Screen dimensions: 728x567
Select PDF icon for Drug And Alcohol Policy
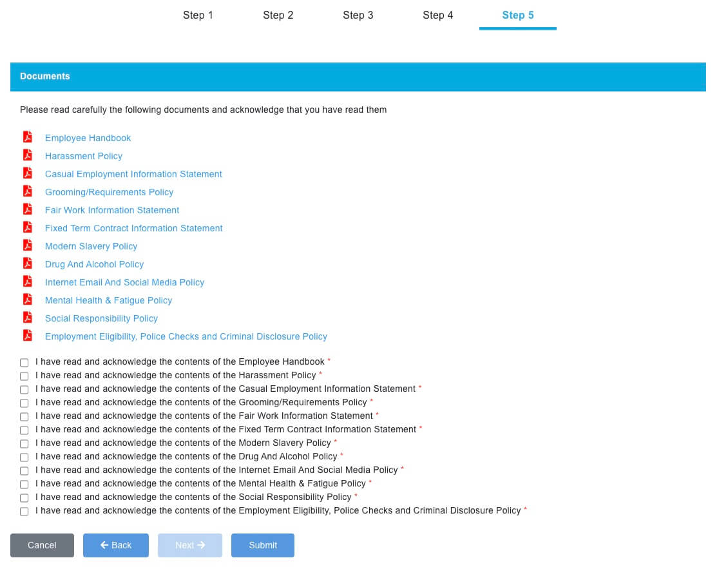pyautogui.click(x=27, y=264)
